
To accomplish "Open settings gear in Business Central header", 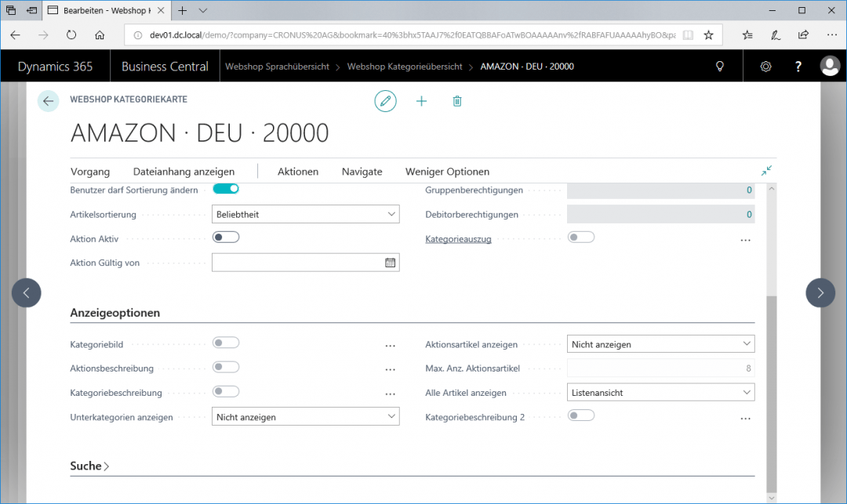I will tap(765, 67).
